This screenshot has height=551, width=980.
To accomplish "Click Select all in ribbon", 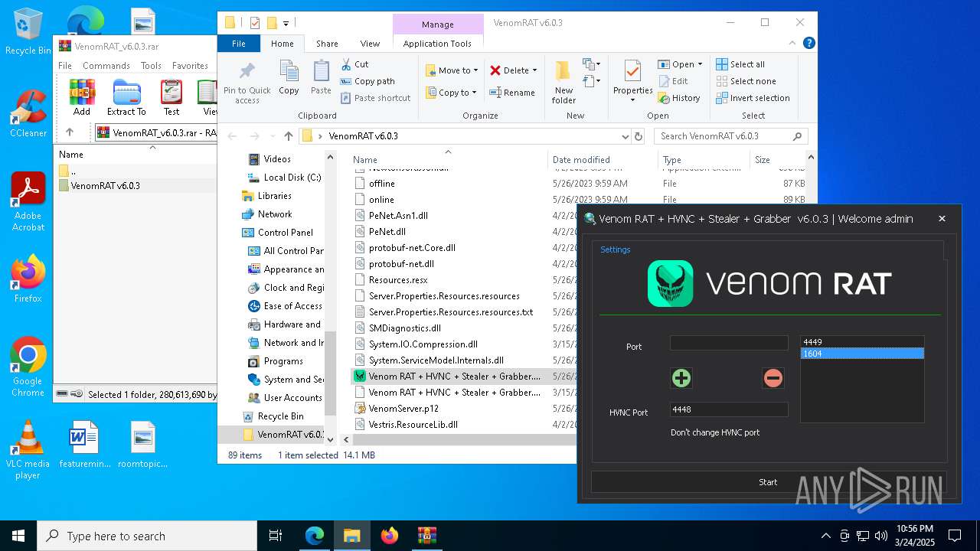I will (x=740, y=64).
